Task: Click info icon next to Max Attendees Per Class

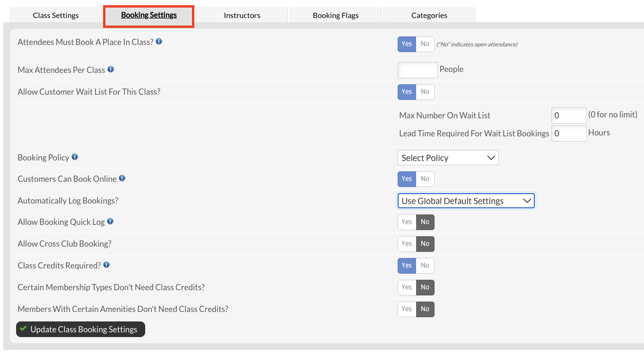Action: click(x=111, y=69)
